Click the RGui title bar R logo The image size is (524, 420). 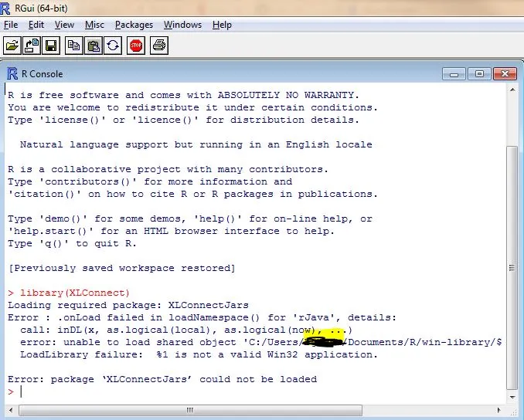pyautogui.click(x=5, y=8)
